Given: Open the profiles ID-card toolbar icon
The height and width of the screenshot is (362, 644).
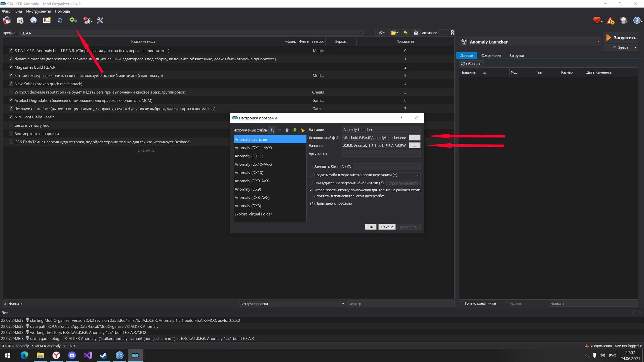Looking at the screenshot, I should (x=47, y=20).
